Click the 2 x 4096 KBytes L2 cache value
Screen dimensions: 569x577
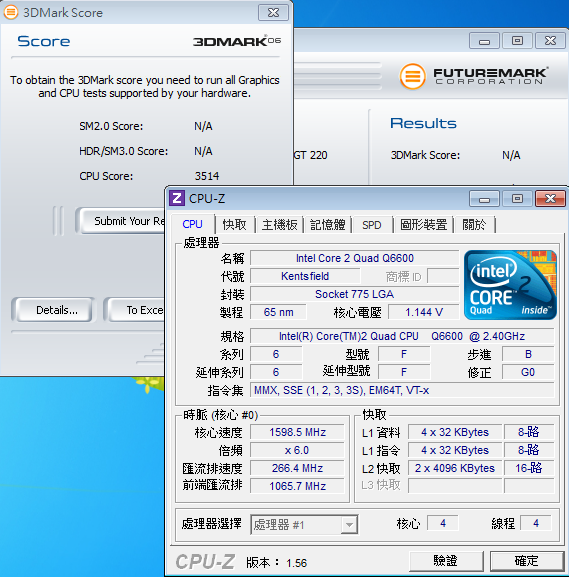click(455, 468)
